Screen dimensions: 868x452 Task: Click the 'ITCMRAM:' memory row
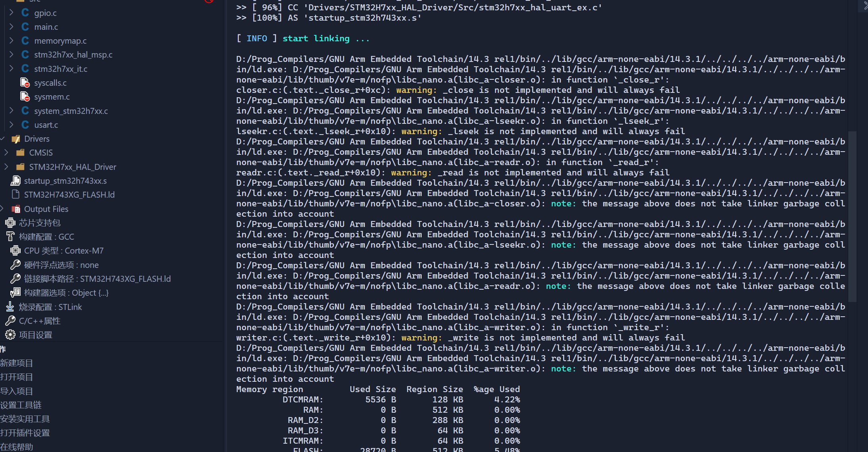click(x=401, y=441)
